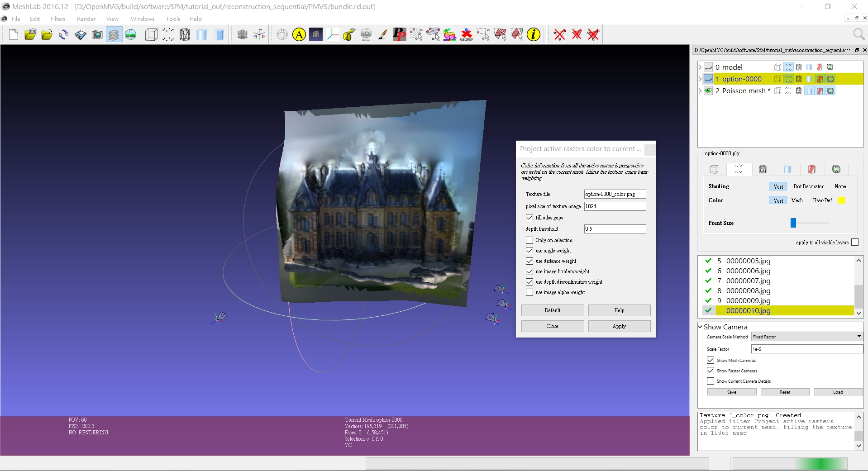Uncheck 'use angle weight' option

coord(529,250)
